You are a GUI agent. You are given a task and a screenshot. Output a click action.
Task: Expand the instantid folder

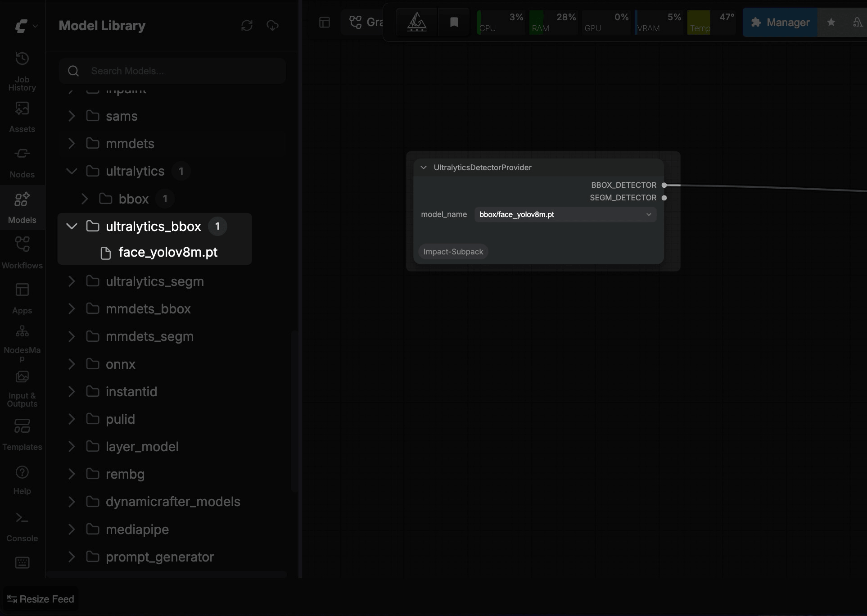(72, 392)
